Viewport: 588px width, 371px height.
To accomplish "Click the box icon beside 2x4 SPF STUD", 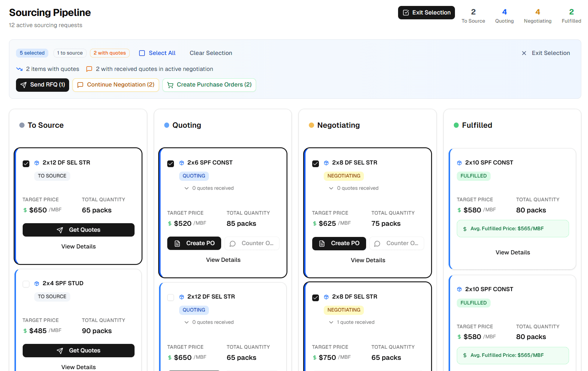I will (x=37, y=284).
